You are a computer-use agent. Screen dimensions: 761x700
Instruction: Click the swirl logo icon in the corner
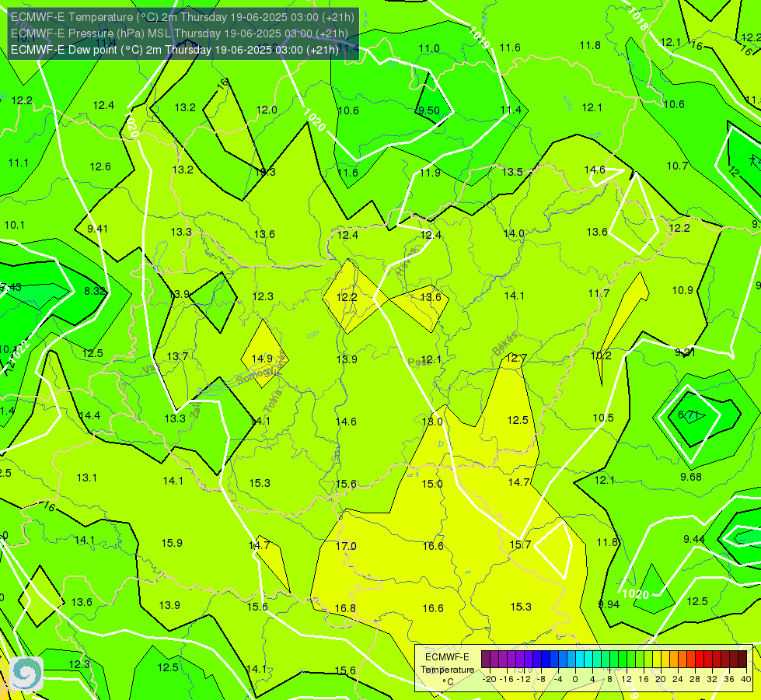click(26, 673)
